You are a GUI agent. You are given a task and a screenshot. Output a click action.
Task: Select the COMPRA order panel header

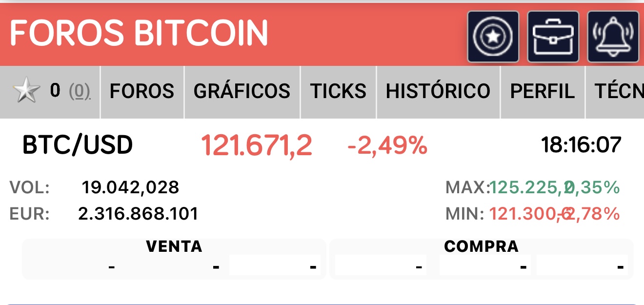coord(481,246)
